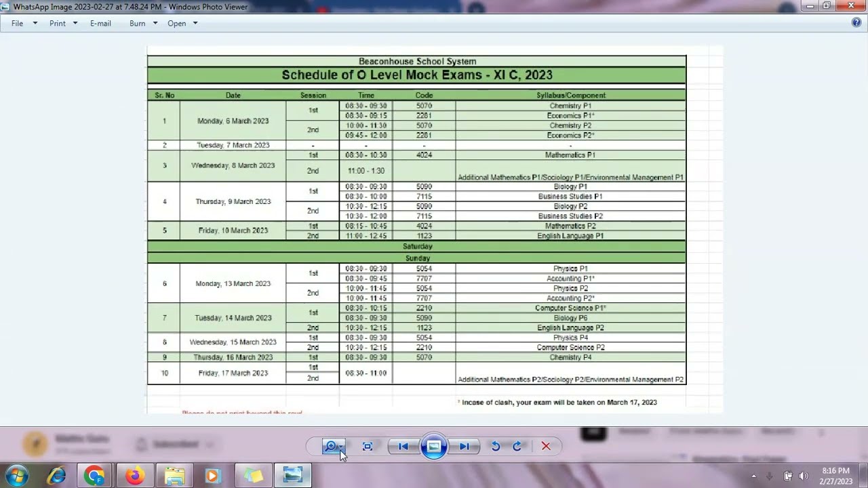868x488 pixels.
Task: Click the Show Desktop strip
Action: pyautogui.click(x=863, y=476)
